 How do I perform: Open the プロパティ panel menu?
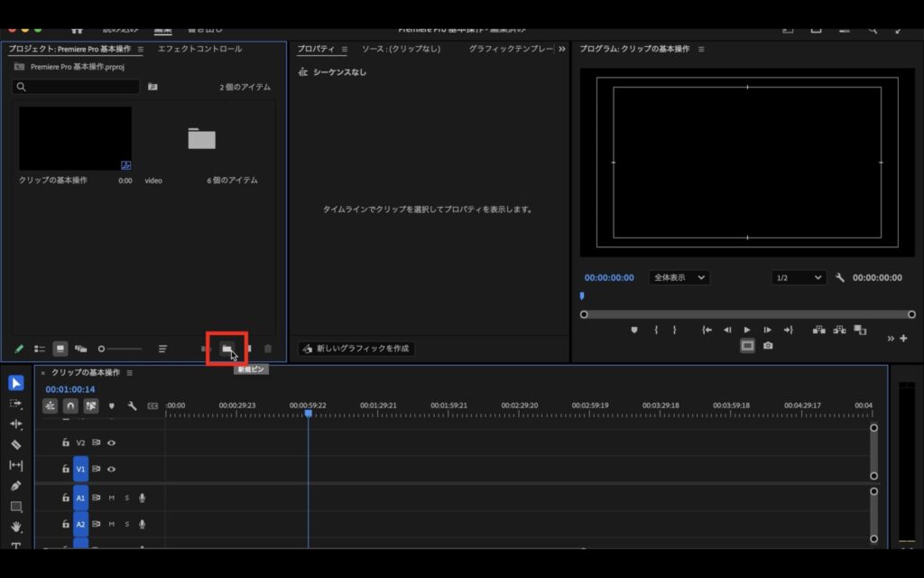point(344,50)
